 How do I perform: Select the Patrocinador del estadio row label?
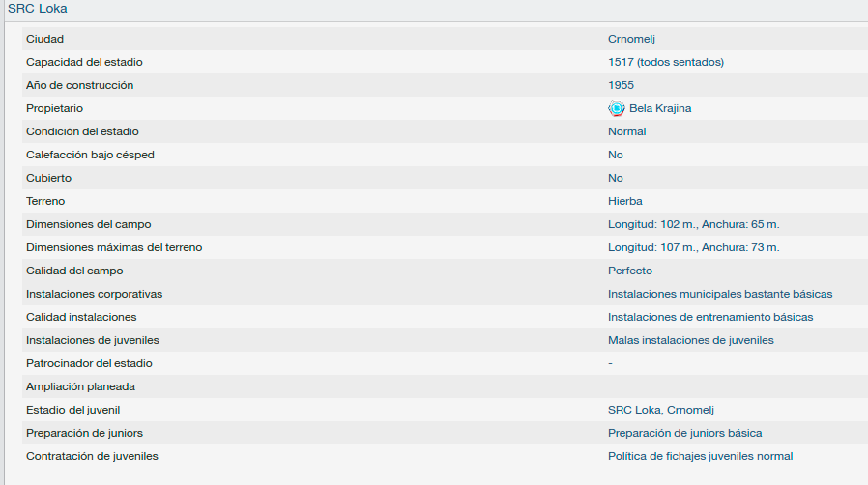[89, 363]
